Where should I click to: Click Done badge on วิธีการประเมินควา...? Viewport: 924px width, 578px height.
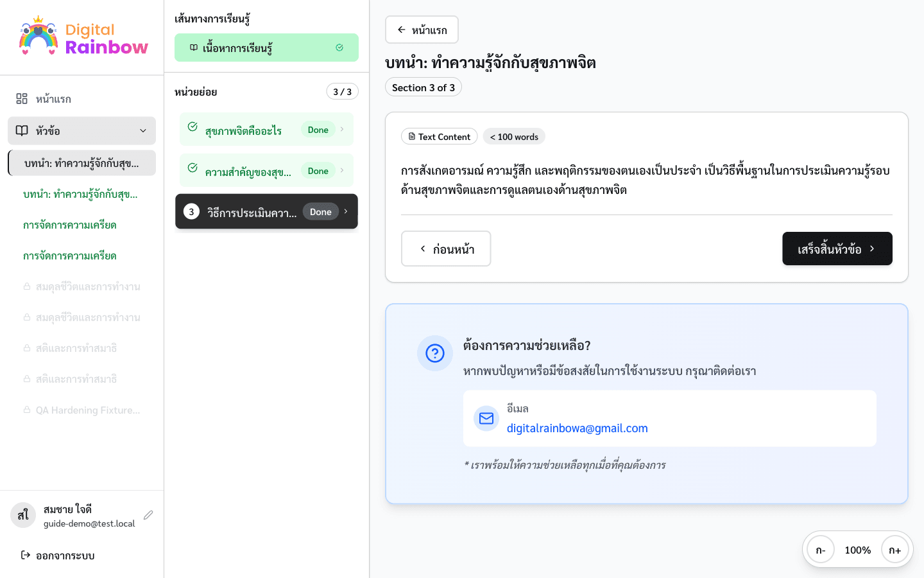pos(321,212)
